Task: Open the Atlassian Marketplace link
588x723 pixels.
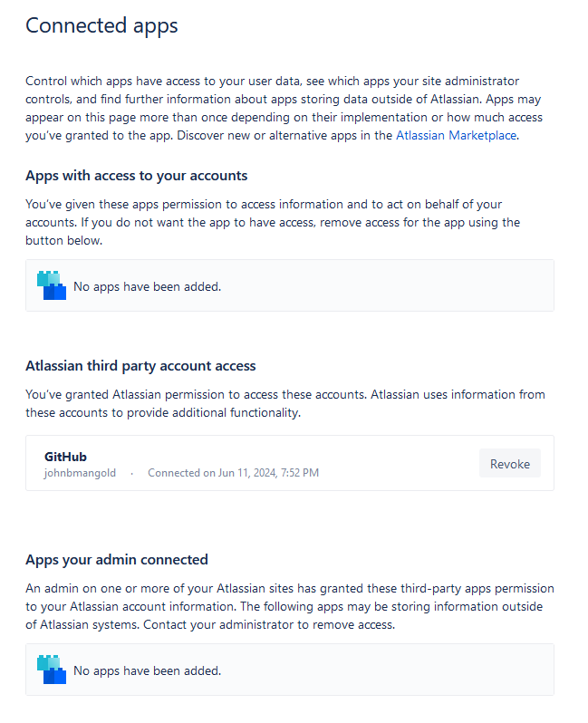Action: [x=456, y=136]
